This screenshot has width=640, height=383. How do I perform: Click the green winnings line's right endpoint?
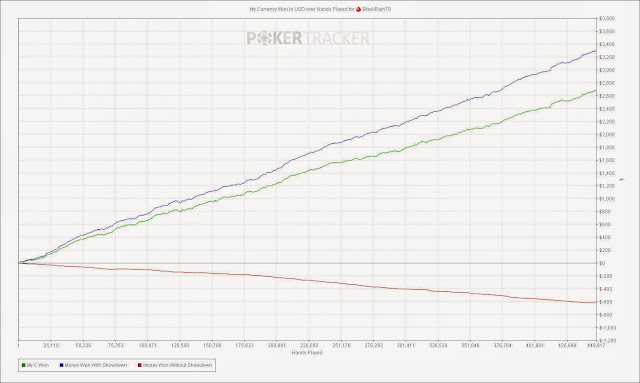point(596,90)
